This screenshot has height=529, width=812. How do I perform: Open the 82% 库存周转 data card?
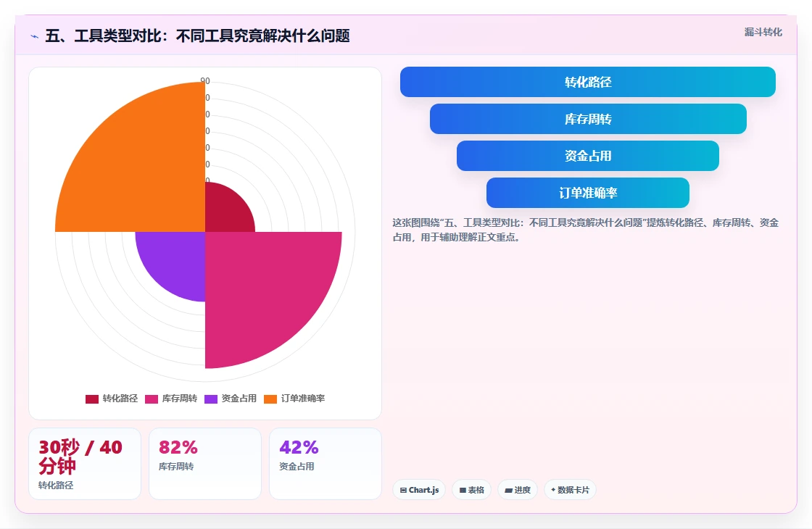[x=205, y=464]
